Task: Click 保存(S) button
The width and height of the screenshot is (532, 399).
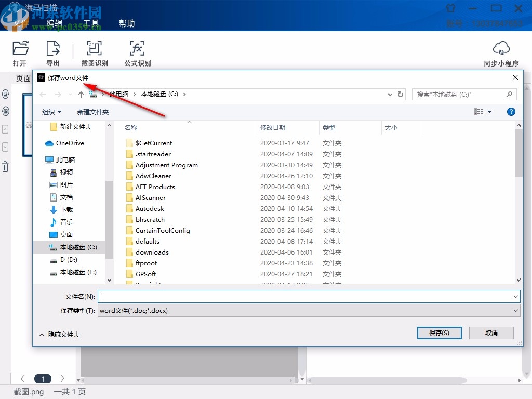Action: 439,333
